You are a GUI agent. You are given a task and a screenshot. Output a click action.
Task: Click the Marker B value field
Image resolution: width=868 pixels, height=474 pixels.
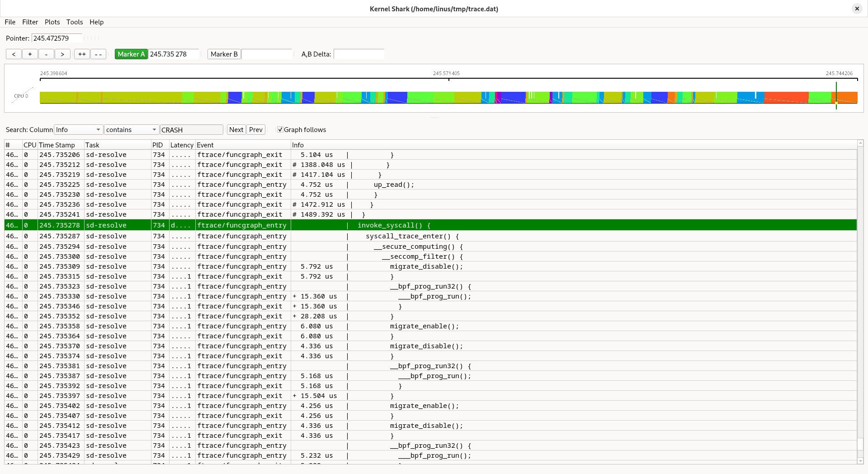pos(267,54)
